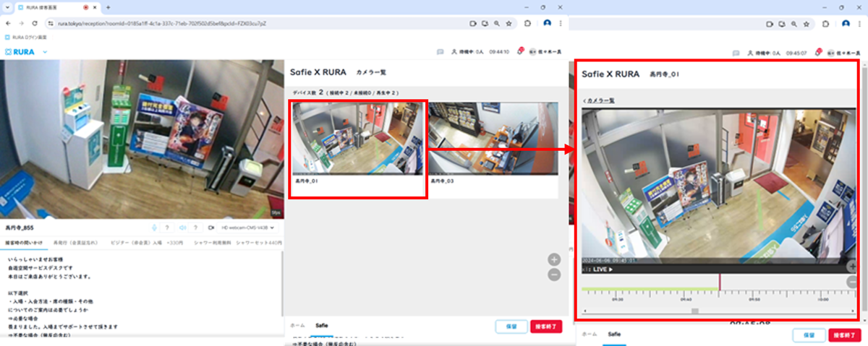Open the Chrome three-dot menu in left window
The image size is (868, 346).
pos(561,23)
